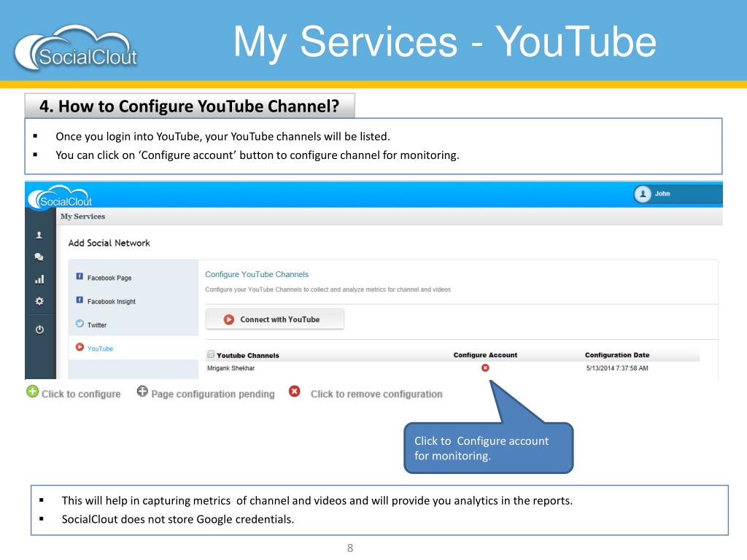
Task: Click the Configuration Date column header
Action: [617, 355]
